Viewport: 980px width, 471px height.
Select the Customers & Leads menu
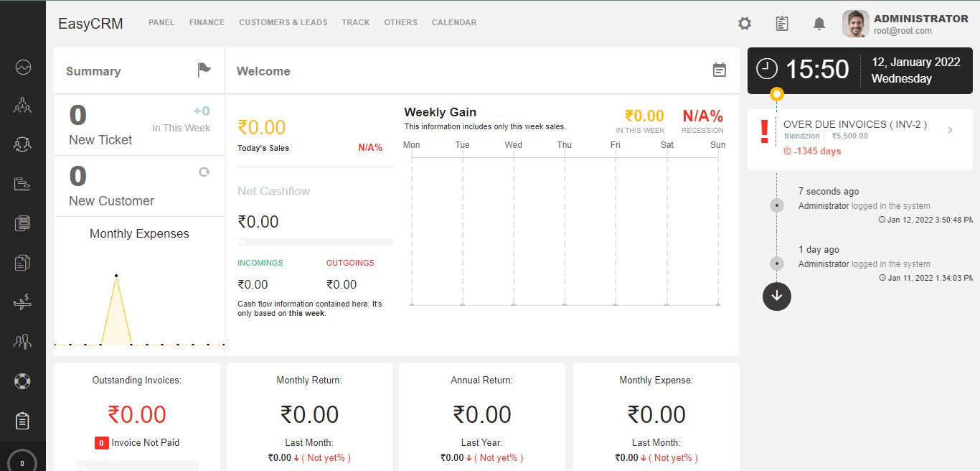(283, 22)
